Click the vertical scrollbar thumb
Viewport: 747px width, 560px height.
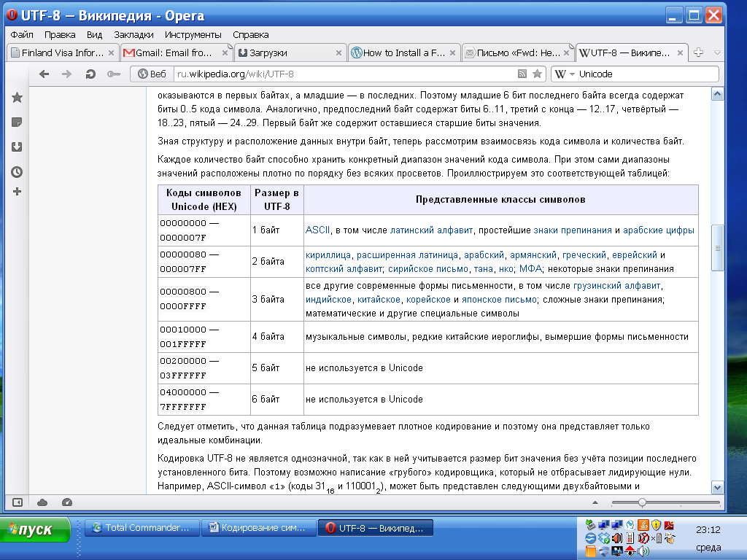pyautogui.click(x=717, y=248)
